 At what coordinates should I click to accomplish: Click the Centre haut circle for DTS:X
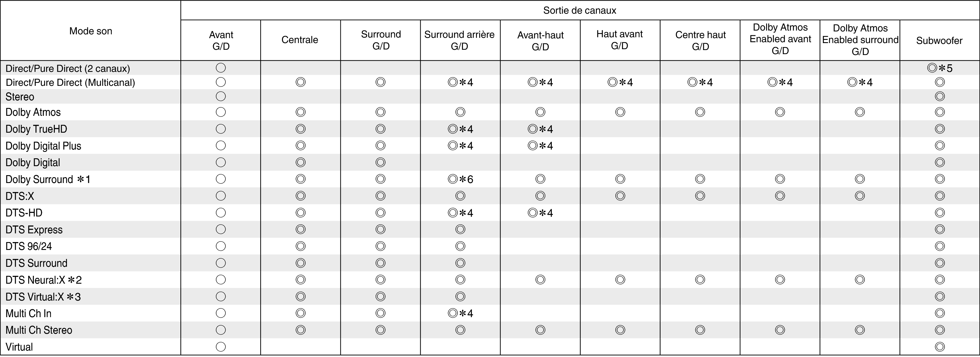700,196
